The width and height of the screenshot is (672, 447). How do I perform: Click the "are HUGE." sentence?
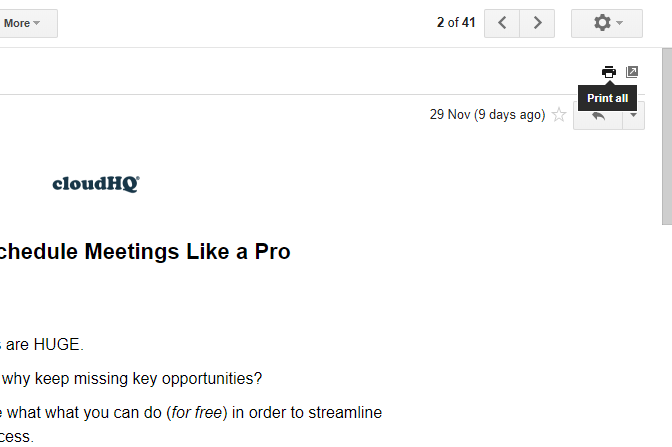(x=45, y=345)
